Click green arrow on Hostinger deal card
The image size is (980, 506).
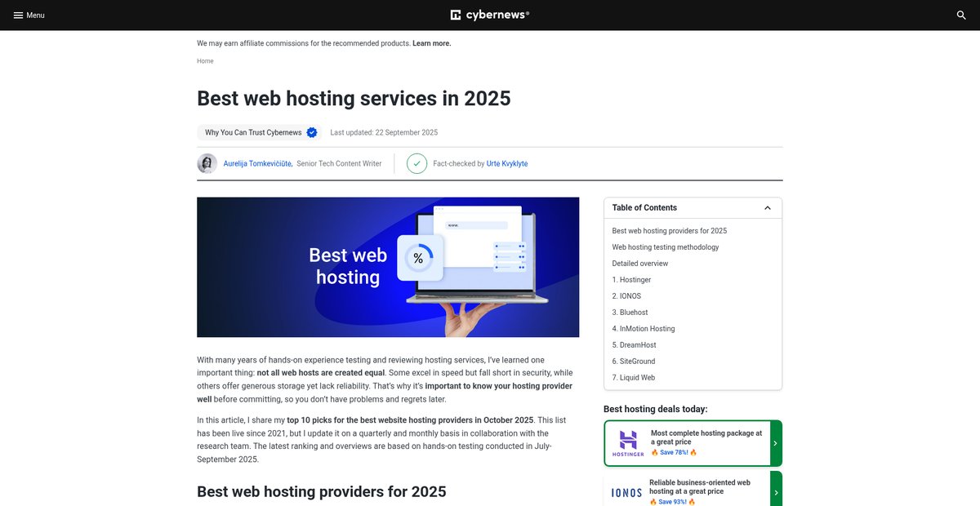coord(776,443)
